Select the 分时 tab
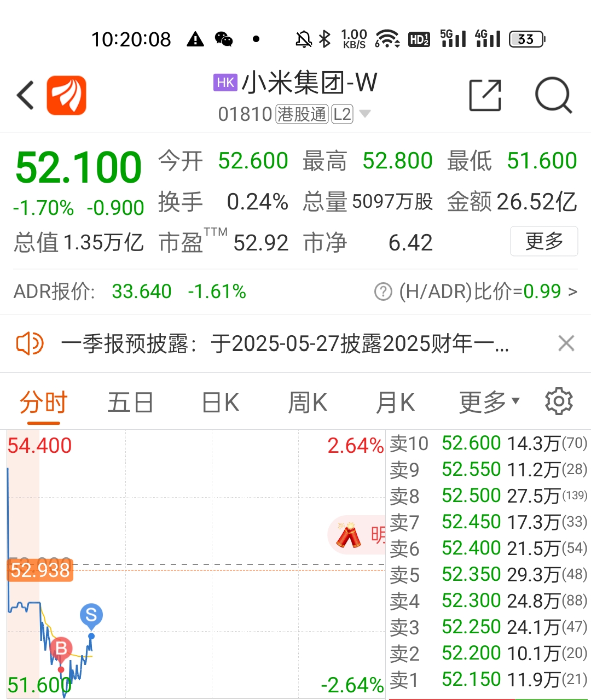591x700 pixels. click(43, 403)
